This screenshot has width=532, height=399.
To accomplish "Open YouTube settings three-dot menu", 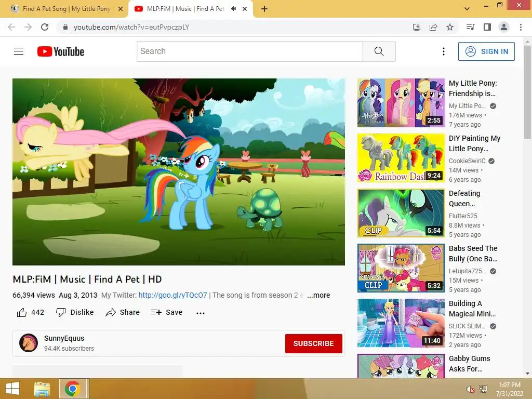I will tap(444, 51).
